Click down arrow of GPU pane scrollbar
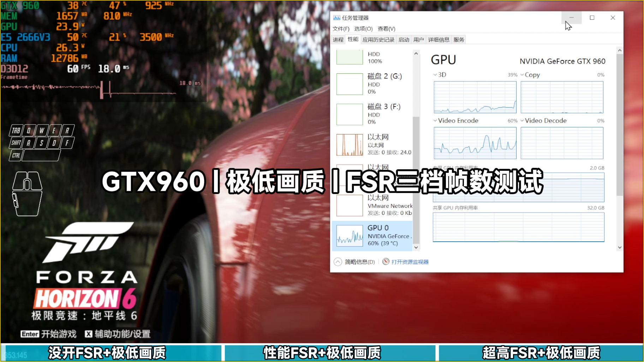Screen dimensions: 644x362 (x=620, y=247)
